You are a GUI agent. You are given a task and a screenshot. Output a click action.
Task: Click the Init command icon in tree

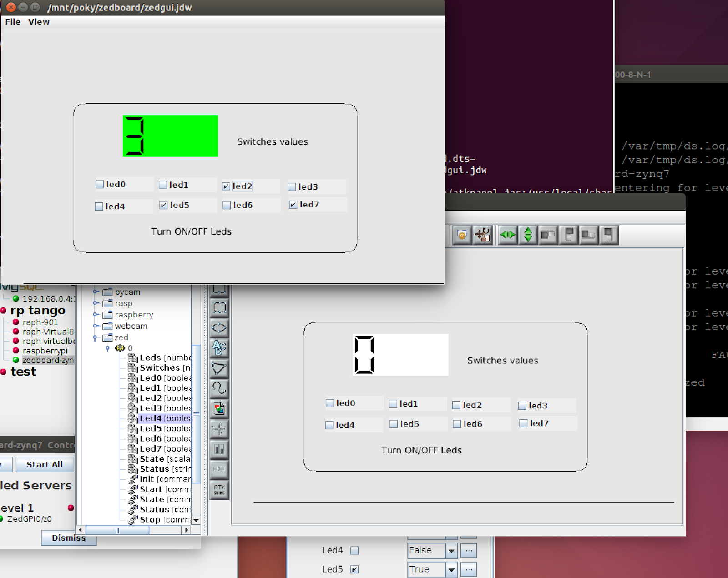point(133,479)
